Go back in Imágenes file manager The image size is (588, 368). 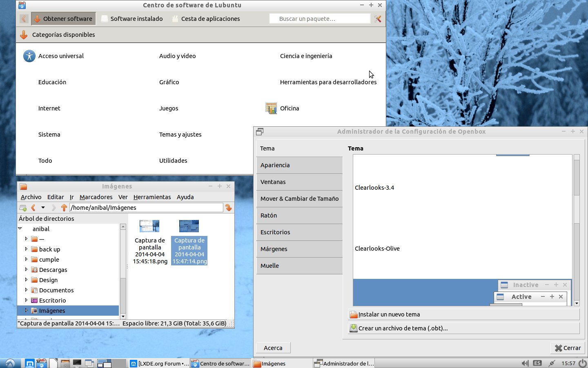coord(33,208)
